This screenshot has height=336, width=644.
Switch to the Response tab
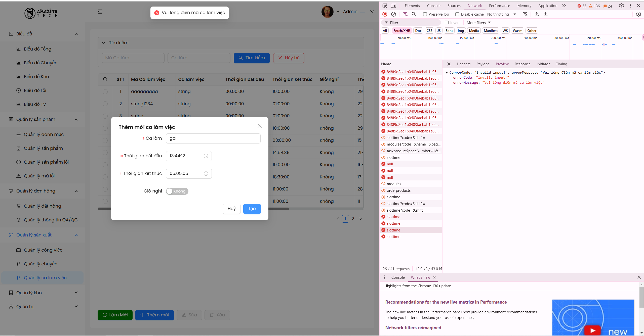coord(522,64)
